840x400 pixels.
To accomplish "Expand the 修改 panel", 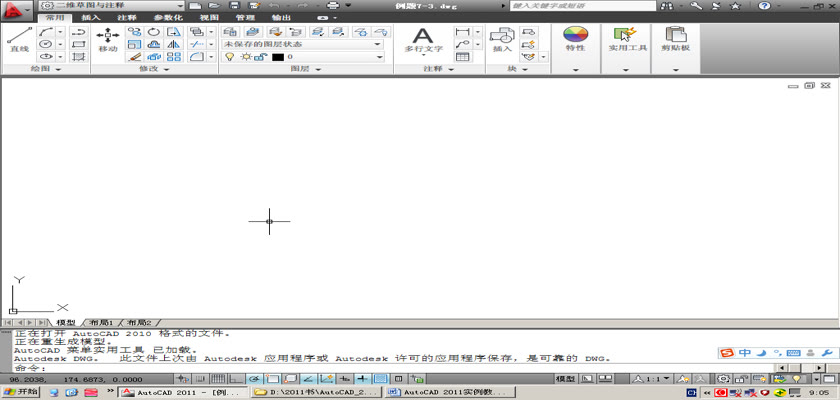I will pyautogui.click(x=154, y=69).
